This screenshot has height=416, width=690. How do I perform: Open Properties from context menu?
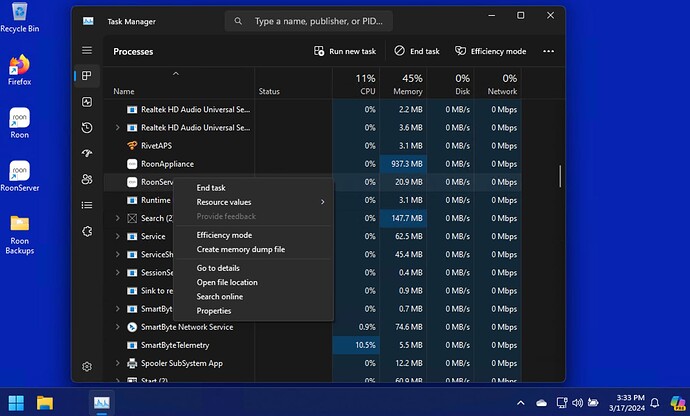pos(253,311)
